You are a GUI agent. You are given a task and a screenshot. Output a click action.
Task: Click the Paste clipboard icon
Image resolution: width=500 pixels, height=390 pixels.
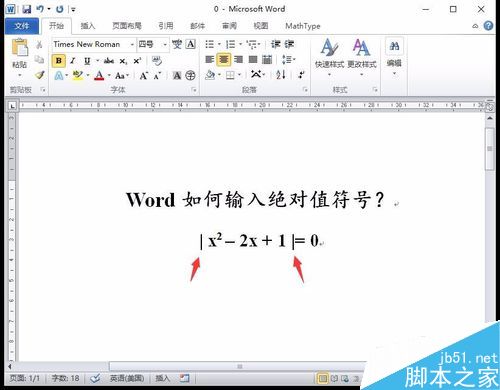20,47
